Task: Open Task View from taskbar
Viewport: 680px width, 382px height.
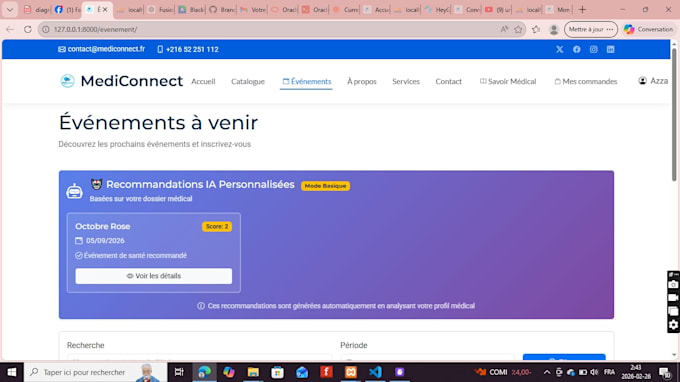Action: click(179, 372)
